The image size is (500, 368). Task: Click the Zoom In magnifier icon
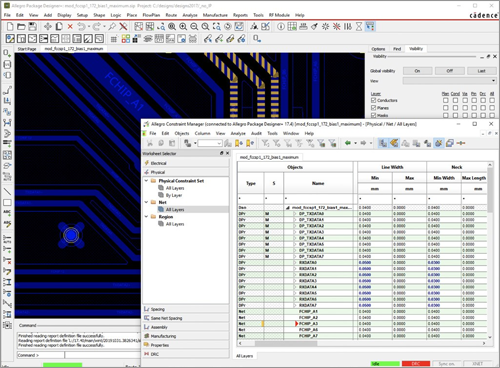click(x=183, y=26)
